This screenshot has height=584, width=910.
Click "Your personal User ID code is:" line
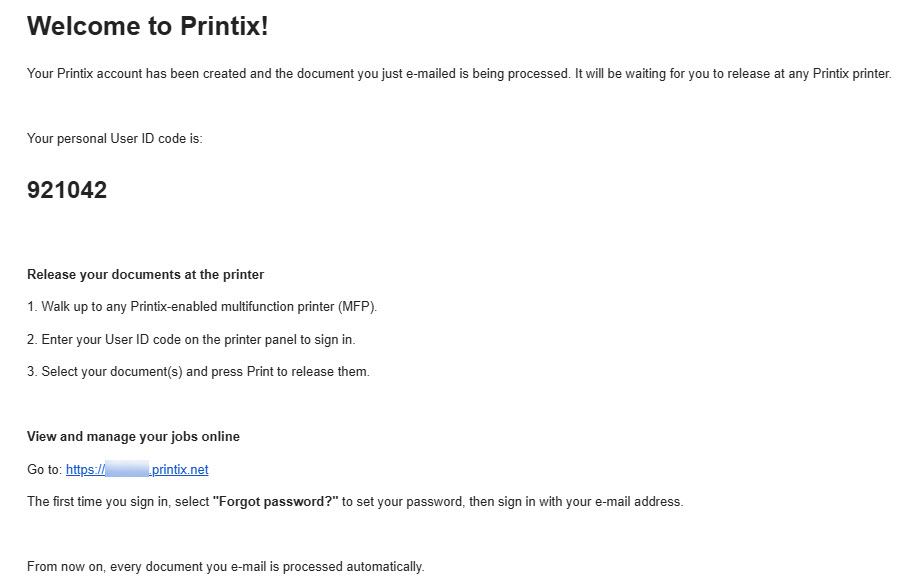pos(114,139)
